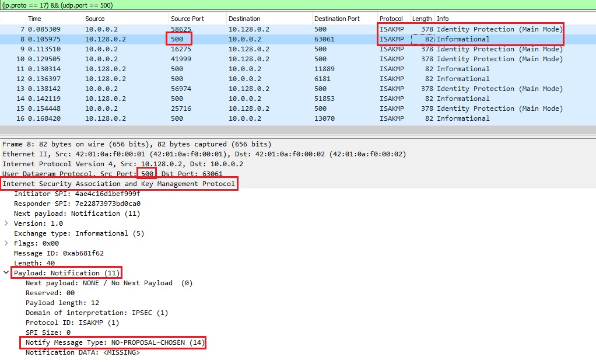Click the packet list horizontal scrollbar
The width and height of the screenshot is (596, 364).
(x=298, y=129)
